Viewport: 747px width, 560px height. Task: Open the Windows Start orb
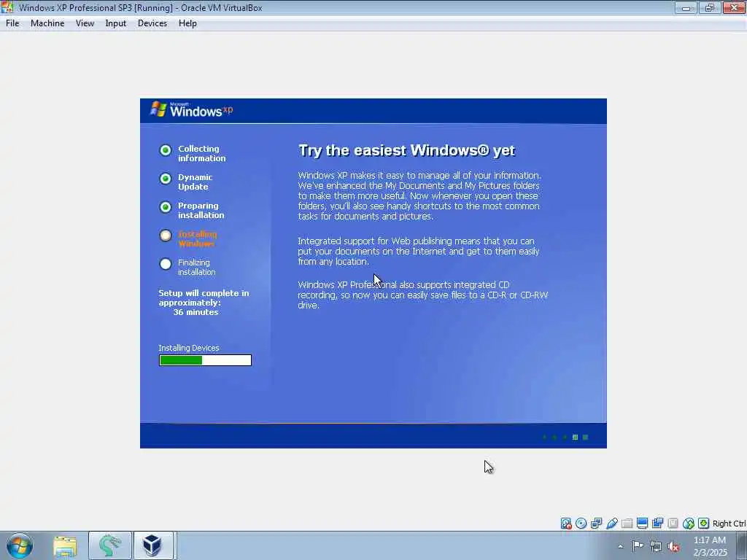pos(20,545)
